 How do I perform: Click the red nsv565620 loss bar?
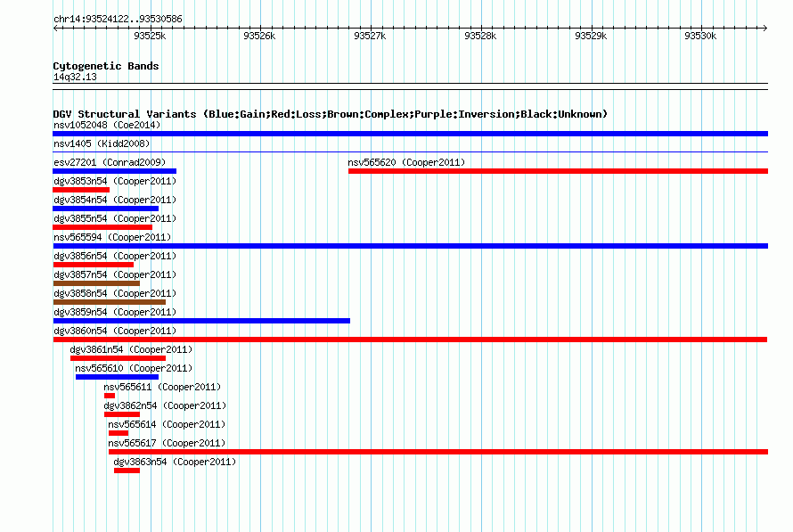(559, 171)
